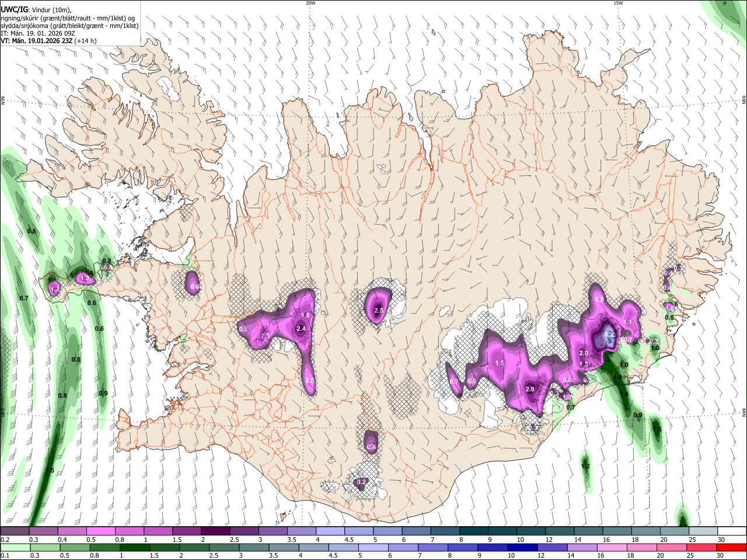
Task: Pick the darkest purple snow swatch starting at 2
Action: pos(215,531)
